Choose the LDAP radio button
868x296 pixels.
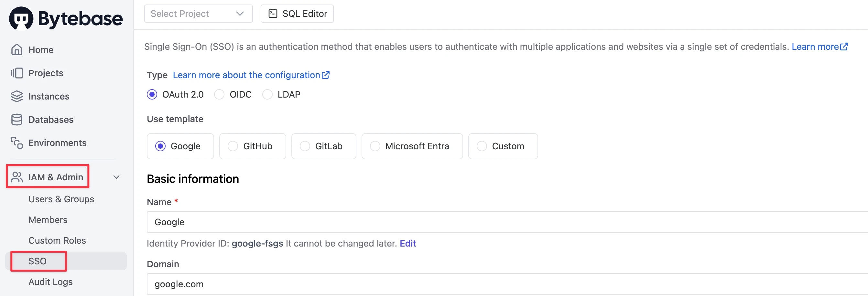(x=267, y=95)
